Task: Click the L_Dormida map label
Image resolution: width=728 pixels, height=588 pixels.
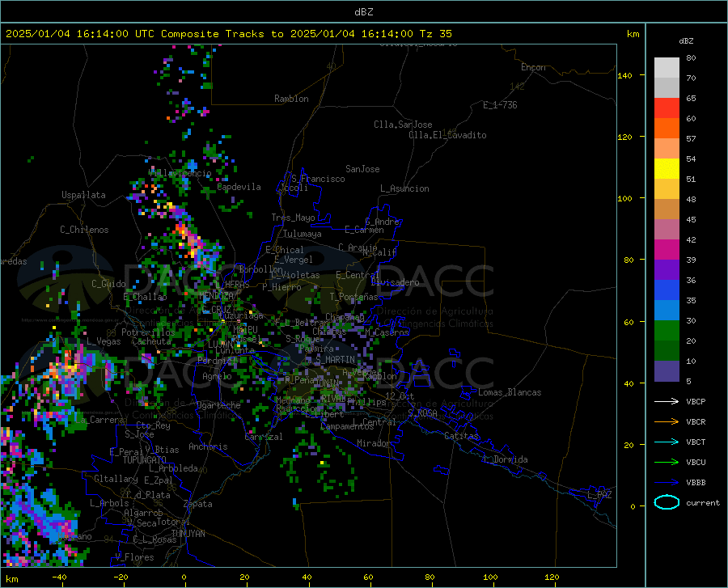Action: [x=505, y=459]
